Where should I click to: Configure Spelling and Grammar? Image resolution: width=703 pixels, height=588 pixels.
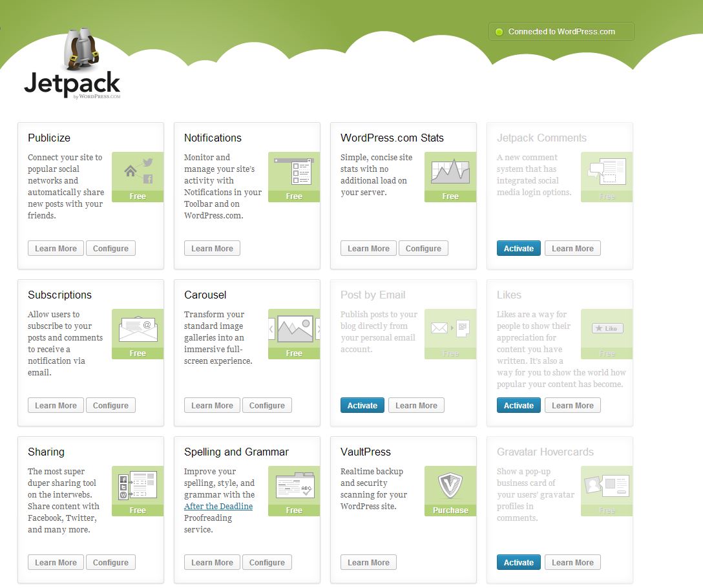267,562
